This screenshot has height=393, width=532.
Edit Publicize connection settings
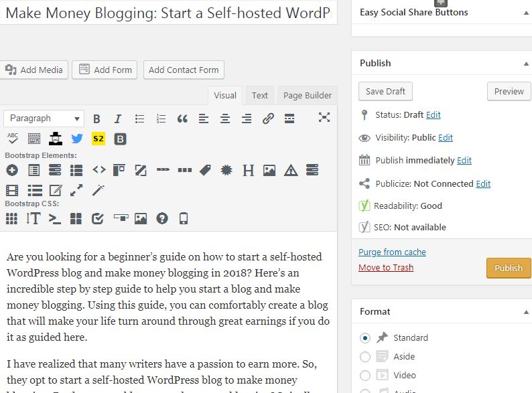coord(483,184)
